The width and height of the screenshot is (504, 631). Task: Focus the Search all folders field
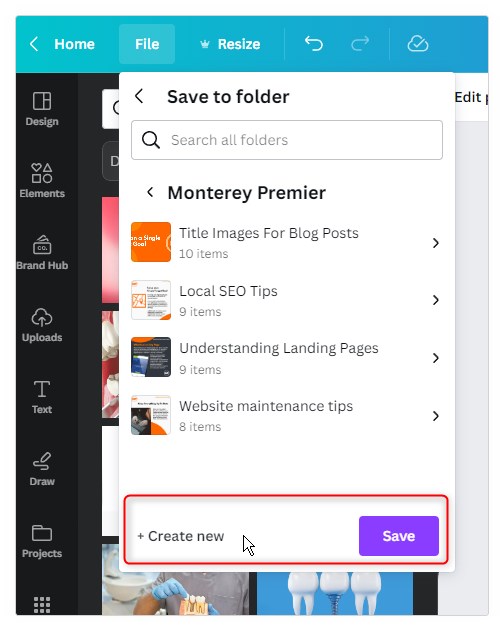click(287, 140)
